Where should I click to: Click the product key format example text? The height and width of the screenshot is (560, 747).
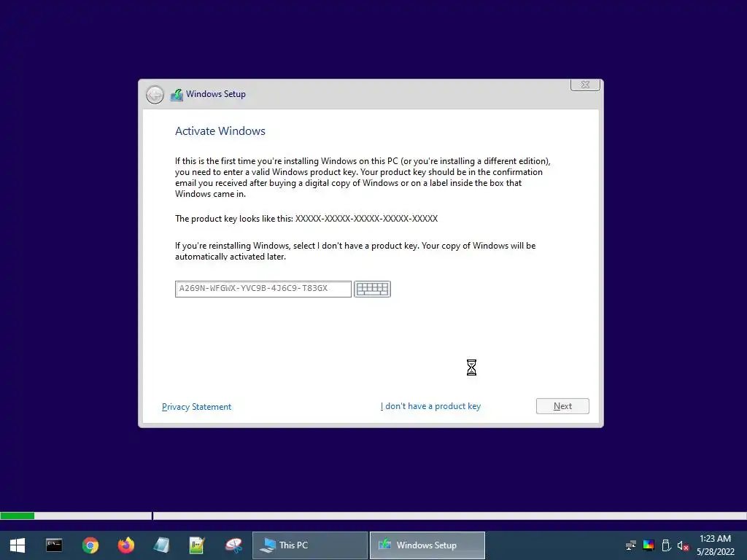point(366,219)
